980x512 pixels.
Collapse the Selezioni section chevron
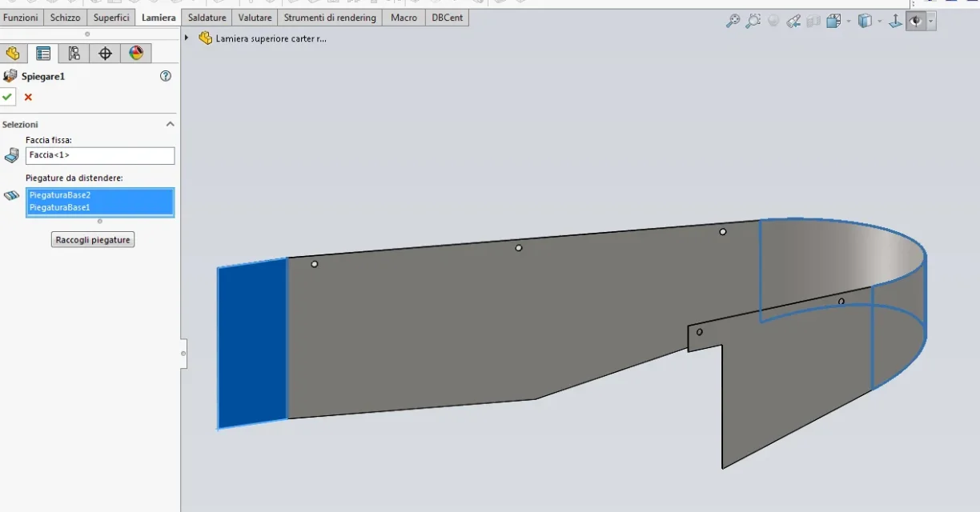(170, 124)
